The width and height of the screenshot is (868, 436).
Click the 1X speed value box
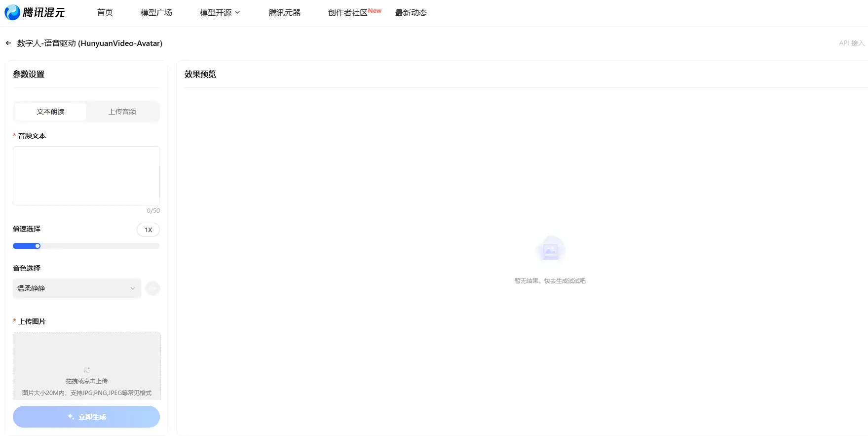(x=148, y=230)
